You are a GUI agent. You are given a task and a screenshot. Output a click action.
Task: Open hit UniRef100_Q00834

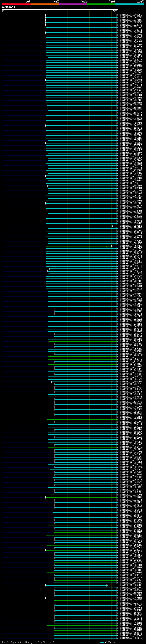131,32
